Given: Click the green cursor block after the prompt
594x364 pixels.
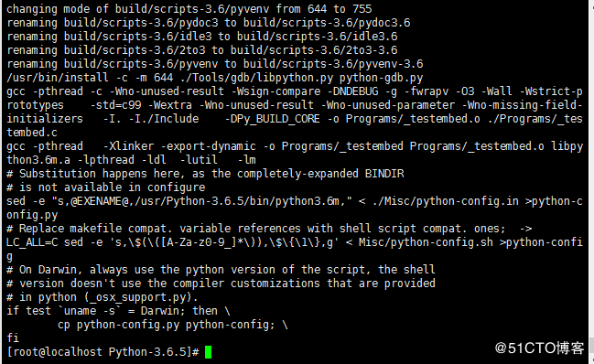Looking at the screenshot, I should click(x=208, y=352).
